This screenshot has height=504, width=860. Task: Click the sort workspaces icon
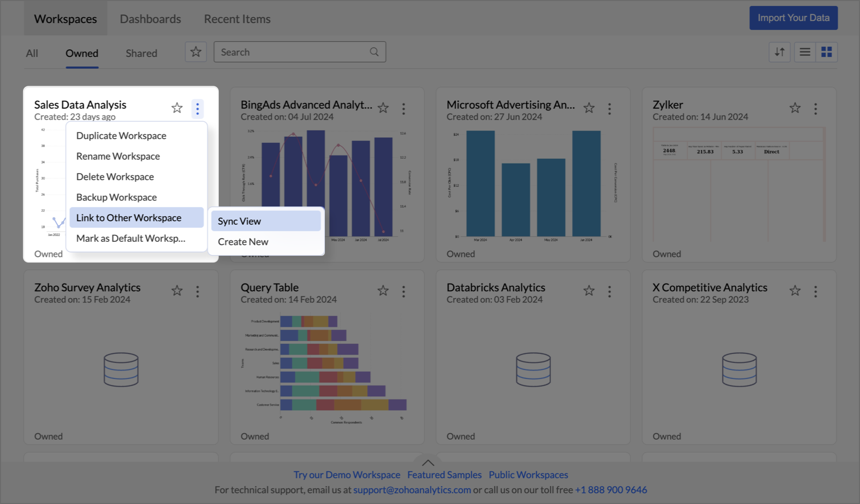click(779, 52)
